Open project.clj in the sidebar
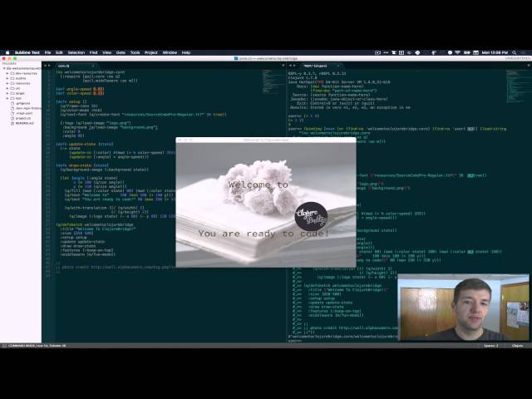This screenshot has height=399, width=532. tap(23, 118)
